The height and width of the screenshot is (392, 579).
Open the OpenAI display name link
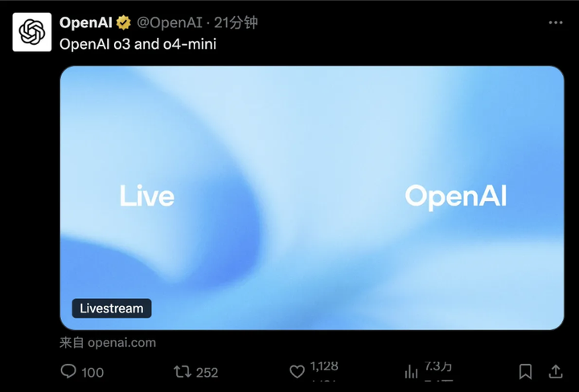tap(86, 22)
